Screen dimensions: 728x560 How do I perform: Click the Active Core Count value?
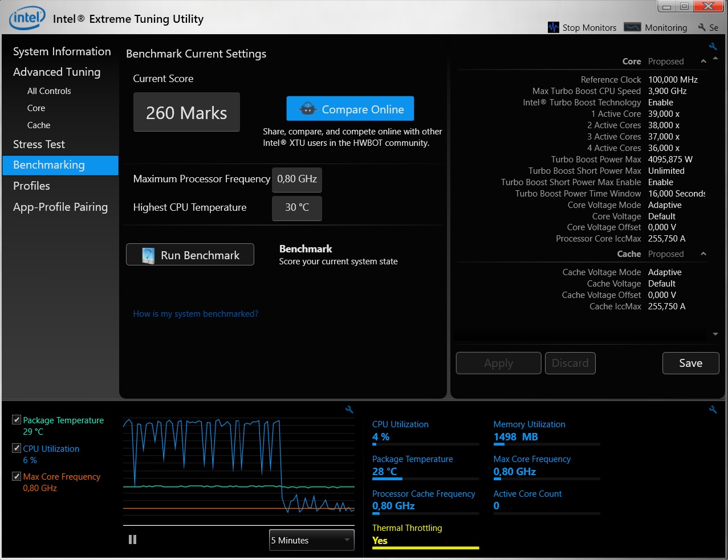point(496,506)
